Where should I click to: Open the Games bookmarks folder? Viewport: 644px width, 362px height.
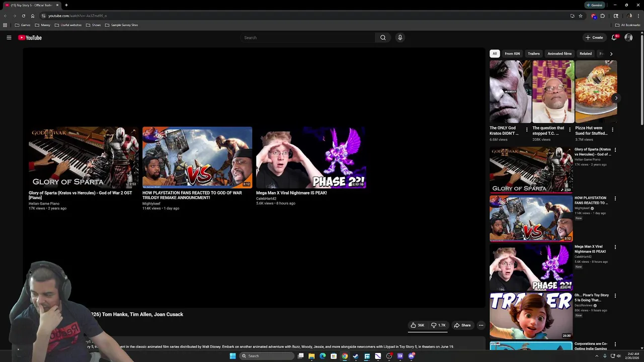click(23, 25)
